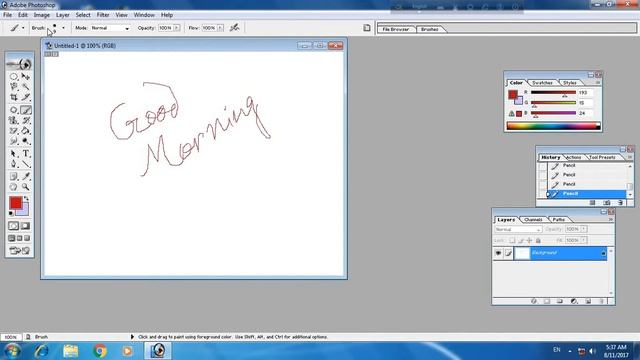Select the History Brush tool
This screenshot has height=360, width=640.
(26, 120)
